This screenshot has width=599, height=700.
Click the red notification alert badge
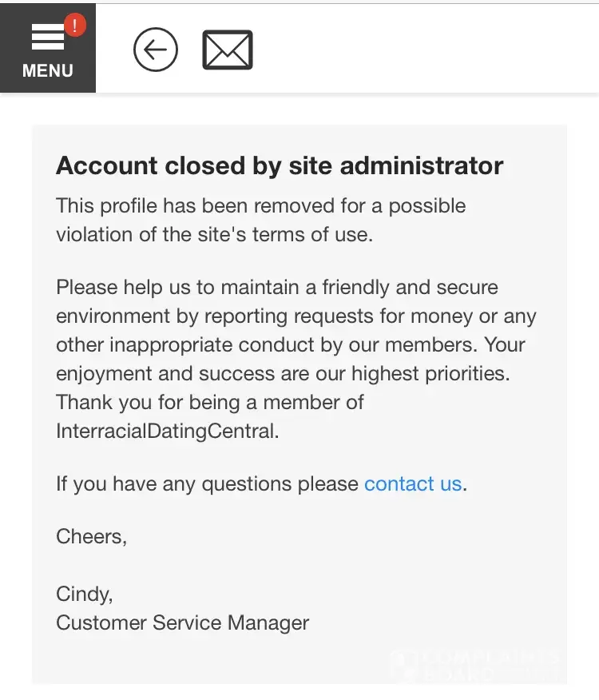pos(74,26)
